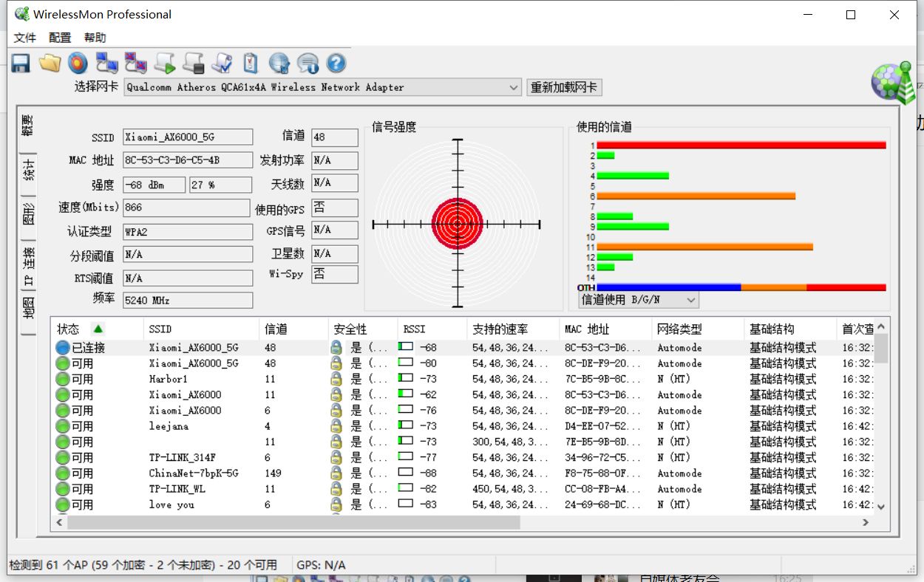Screen dimensions: 924x582
Task: Click the save floppy disk toolbar icon
Action: click(20, 63)
